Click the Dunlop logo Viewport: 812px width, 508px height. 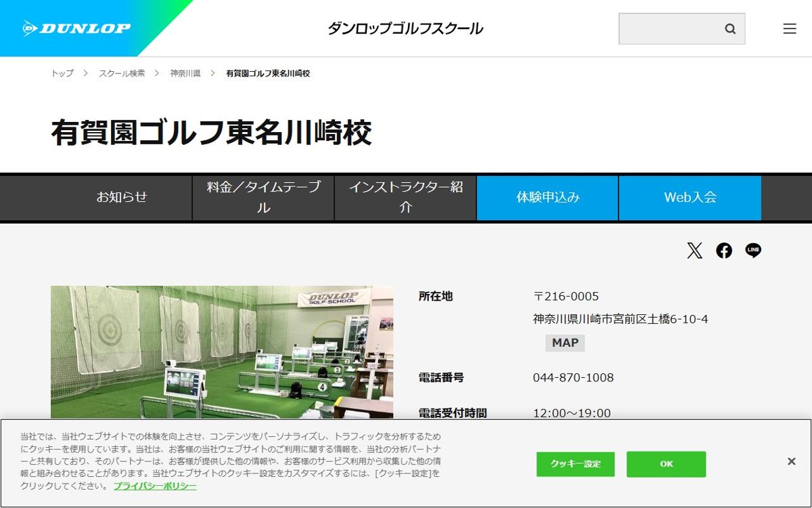(76, 28)
